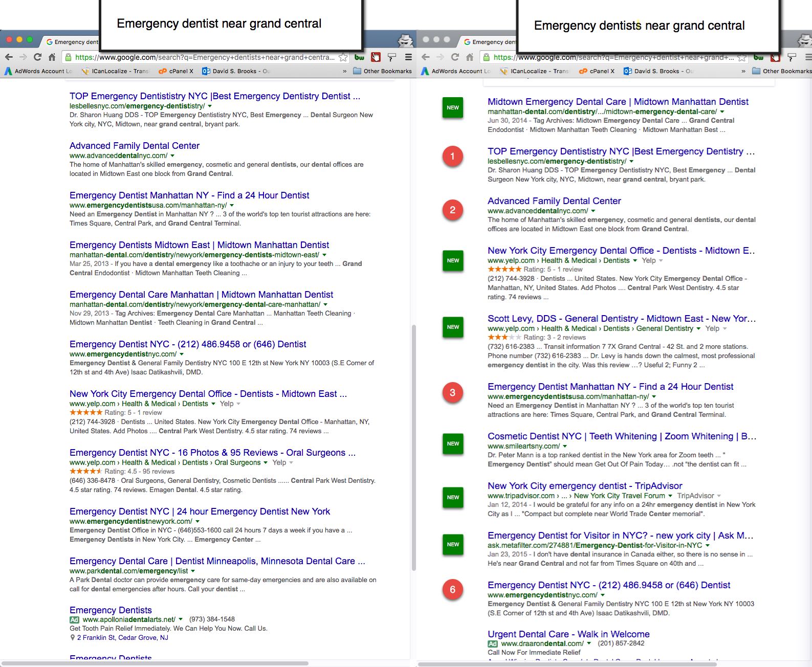Click red hand extension in left window
The width and height of the screenshot is (812, 667).
376,57
